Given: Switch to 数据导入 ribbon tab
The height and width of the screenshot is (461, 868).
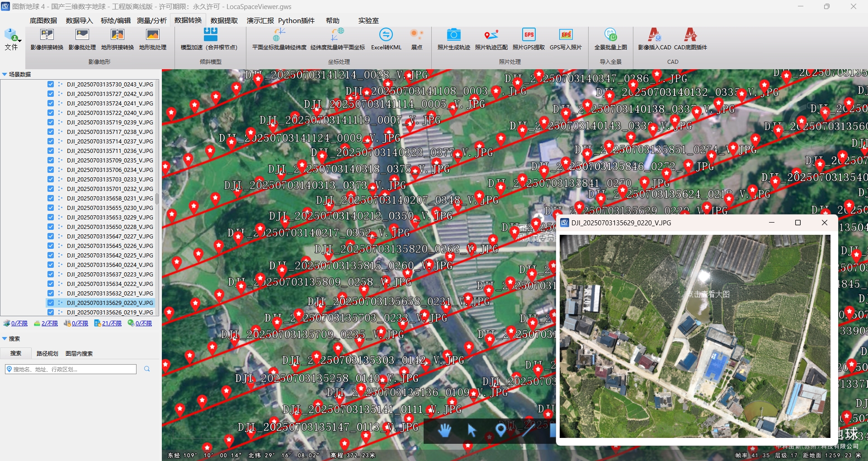Looking at the screenshot, I should pyautogui.click(x=79, y=20).
